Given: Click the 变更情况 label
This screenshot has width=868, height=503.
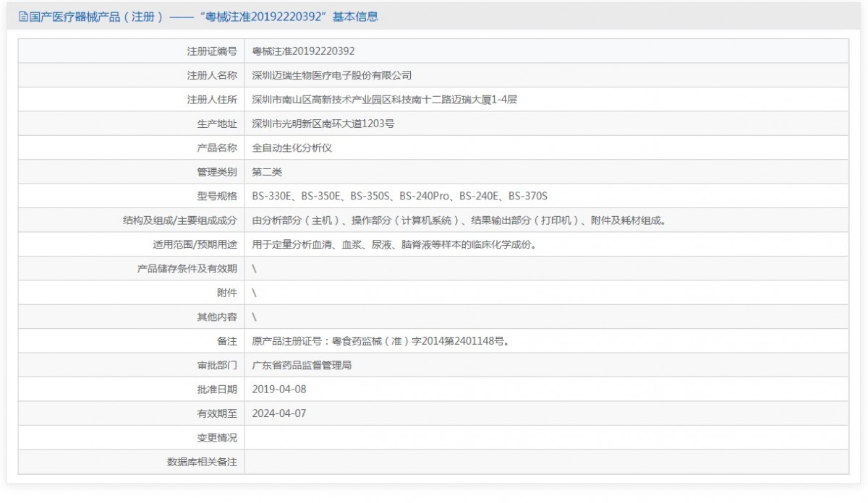Looking at the screenshot, I should point(217,437).
